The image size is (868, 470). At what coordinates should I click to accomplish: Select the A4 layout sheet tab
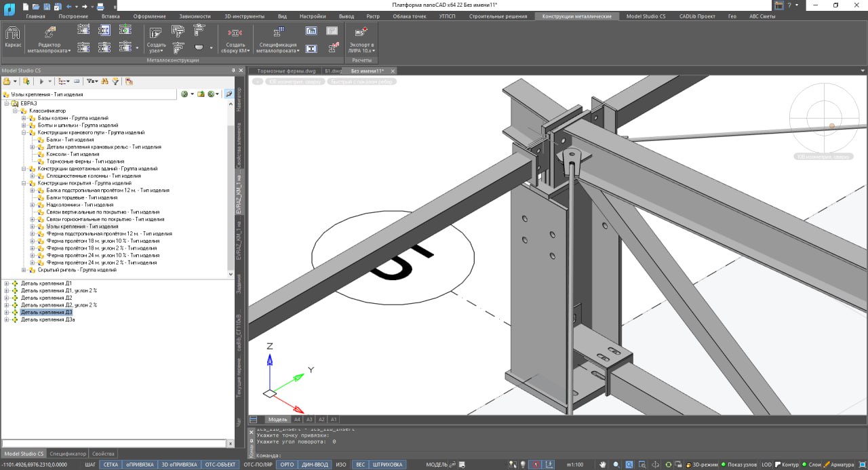(297, 419)
